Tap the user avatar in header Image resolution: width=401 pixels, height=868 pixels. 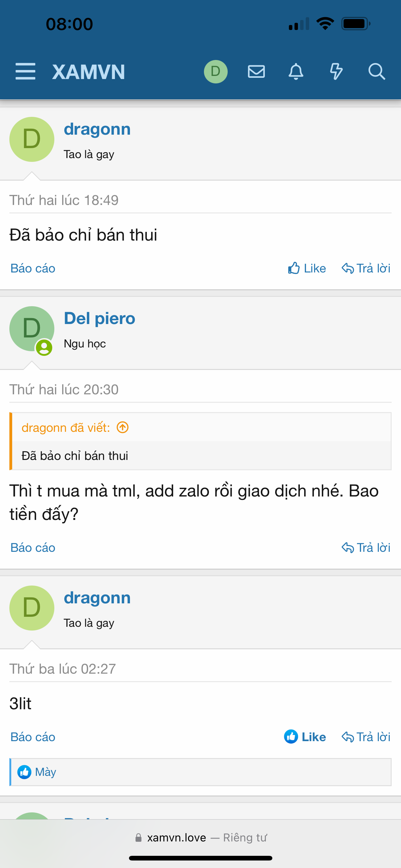(x=215, y=72)
